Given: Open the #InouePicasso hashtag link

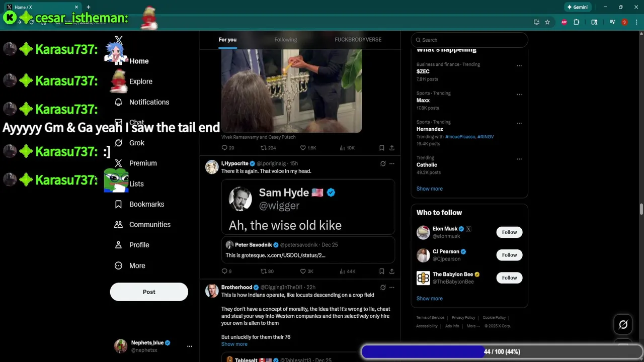Looking at the screenshot, I should coord(460,137).
